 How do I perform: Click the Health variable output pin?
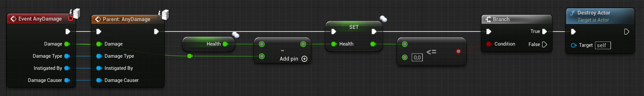click(x=225, y=44)
